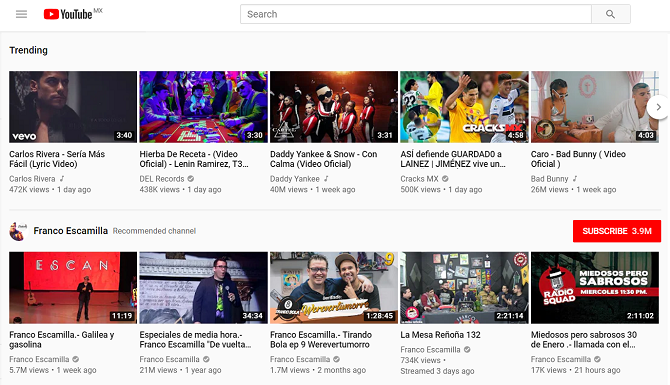Viewport: 670px width, 385px height.
Task: Click the magnifier search button
Action: click(611, 14)
